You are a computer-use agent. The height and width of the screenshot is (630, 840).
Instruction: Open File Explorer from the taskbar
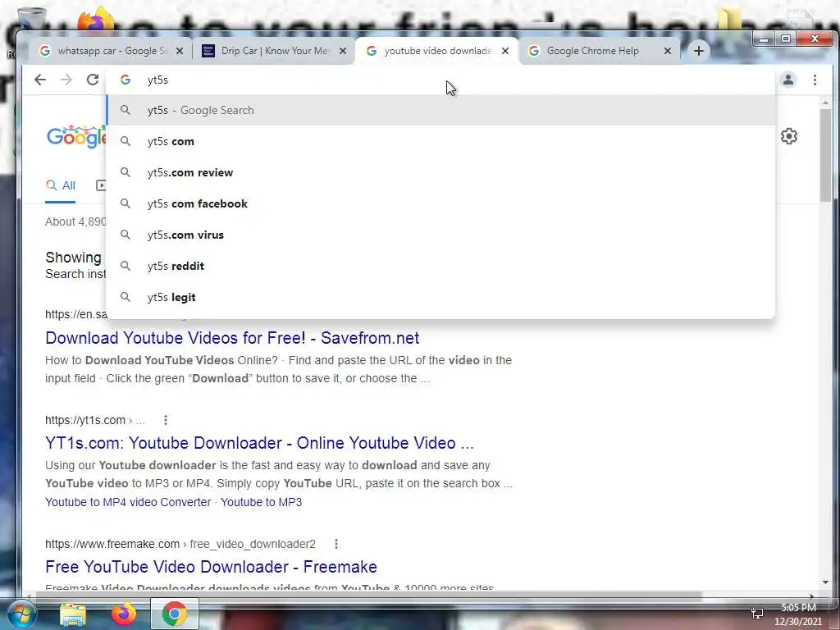tap(73, 614)
